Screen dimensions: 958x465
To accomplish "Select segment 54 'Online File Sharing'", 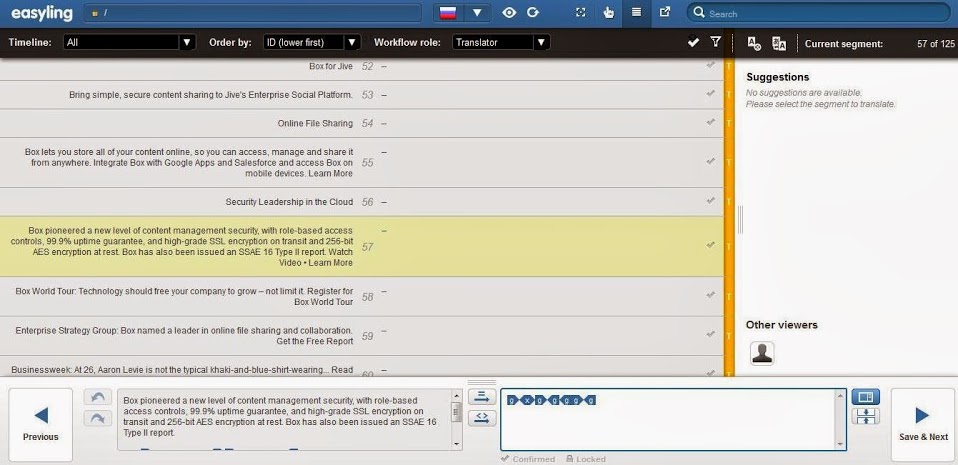I will click(361, 123).
